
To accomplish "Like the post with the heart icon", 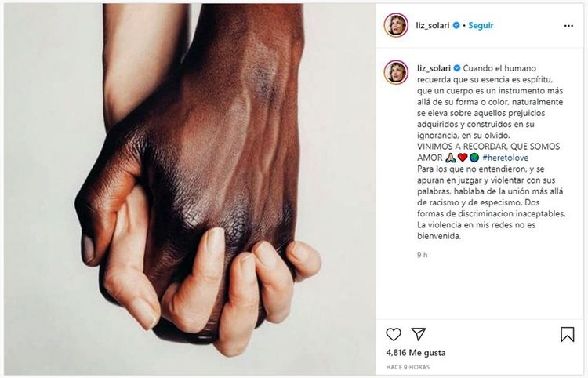I will click(394, 334).
